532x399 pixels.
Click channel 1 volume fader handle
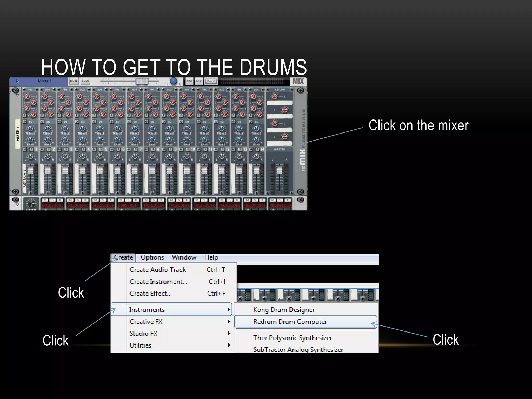click(x=30, y=170)
